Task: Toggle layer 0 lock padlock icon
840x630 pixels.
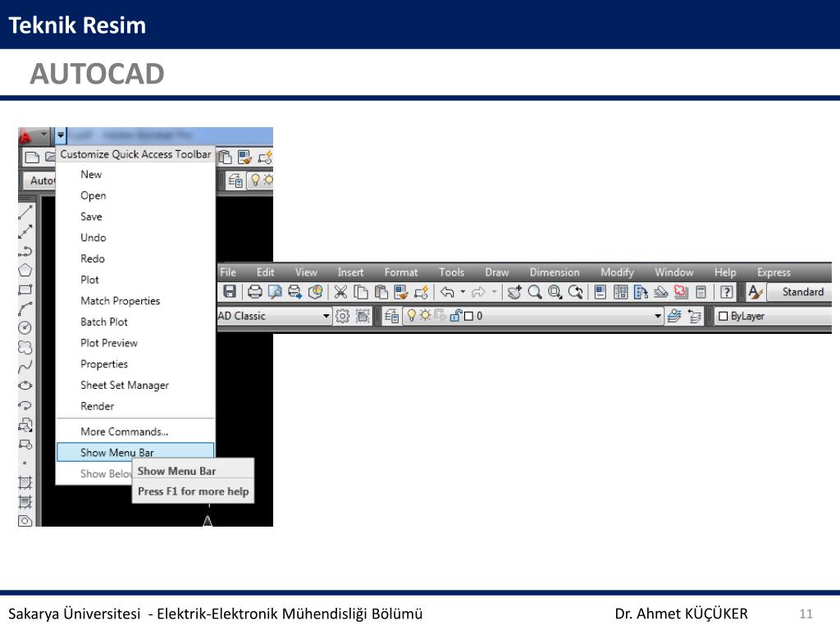Action: pyautogui.click(x=455, y=316)
